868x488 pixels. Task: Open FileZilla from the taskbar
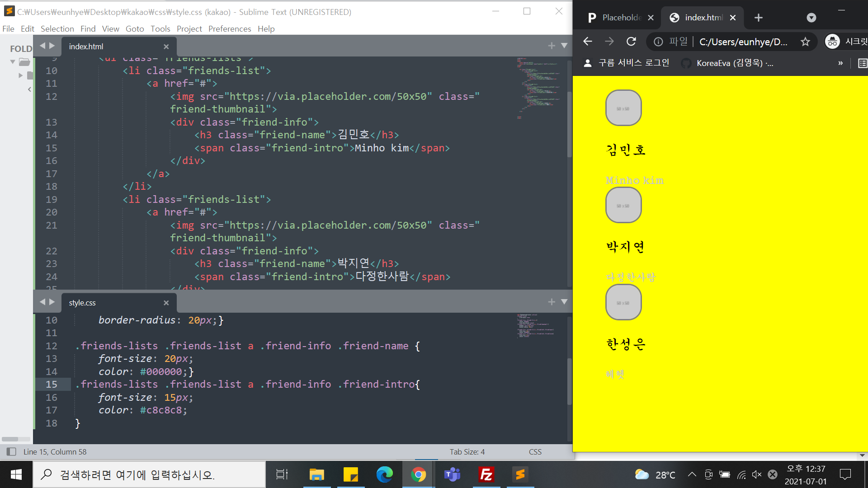click(x=486, y=474)
